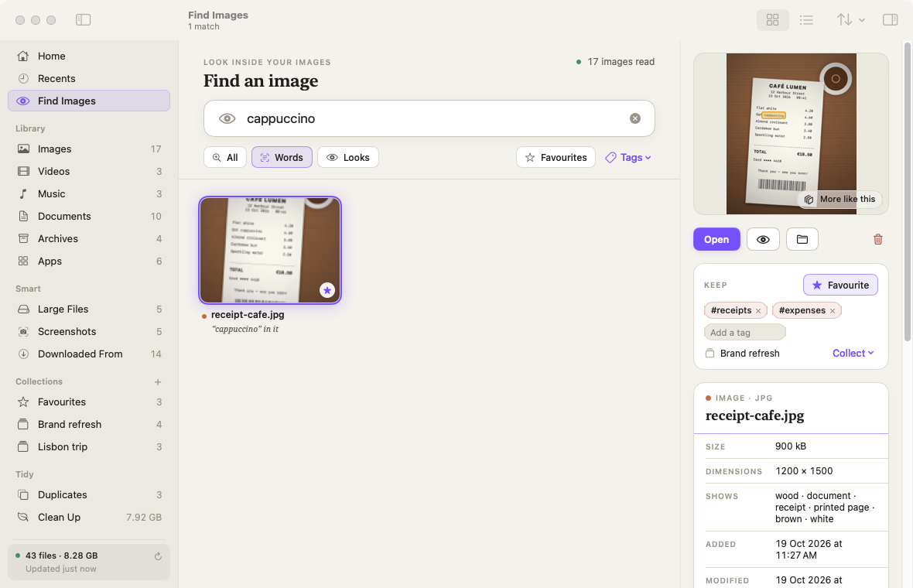Viewport: 913px width, 588px height.
Task: Remove the #receipts tag
Action: click(758, 311)
